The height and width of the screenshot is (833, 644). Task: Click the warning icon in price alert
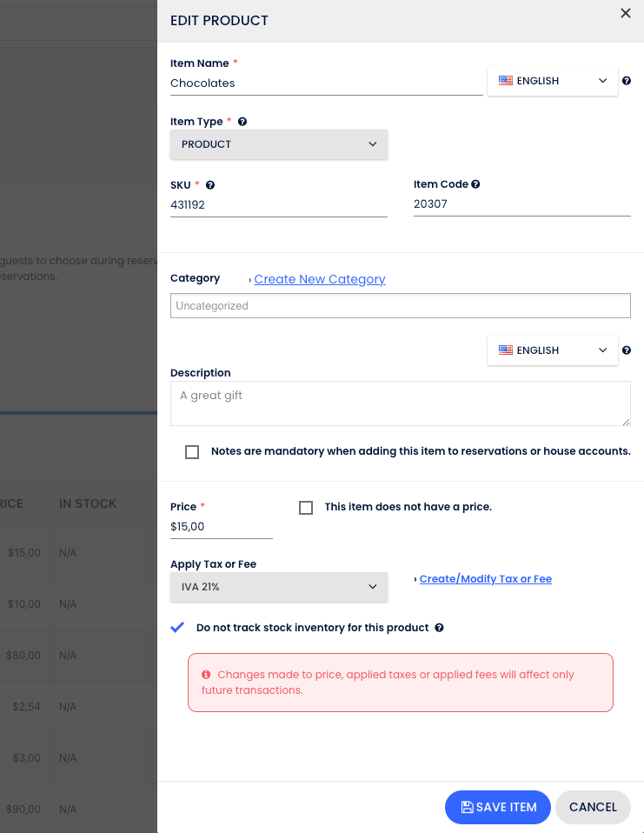tap(206, 675)
